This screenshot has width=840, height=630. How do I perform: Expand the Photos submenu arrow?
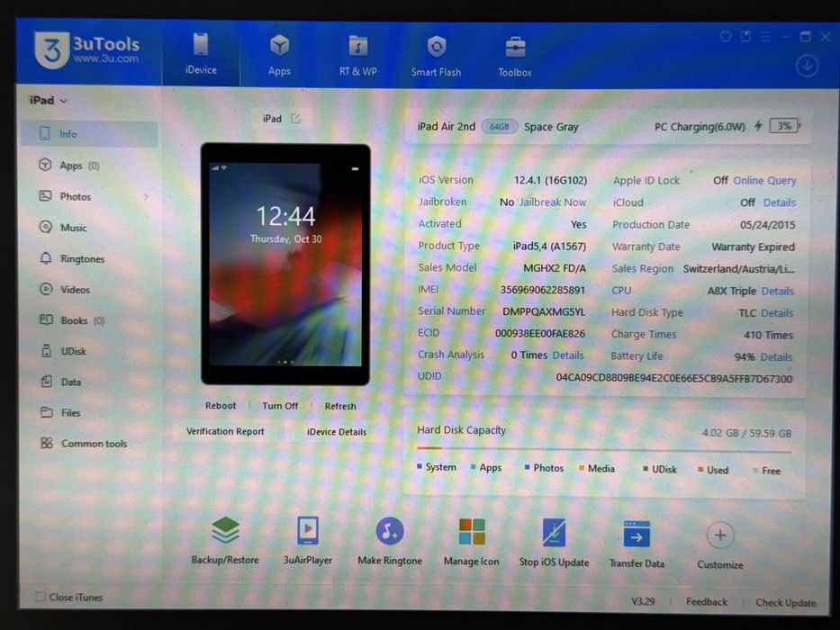click(146, 197)
